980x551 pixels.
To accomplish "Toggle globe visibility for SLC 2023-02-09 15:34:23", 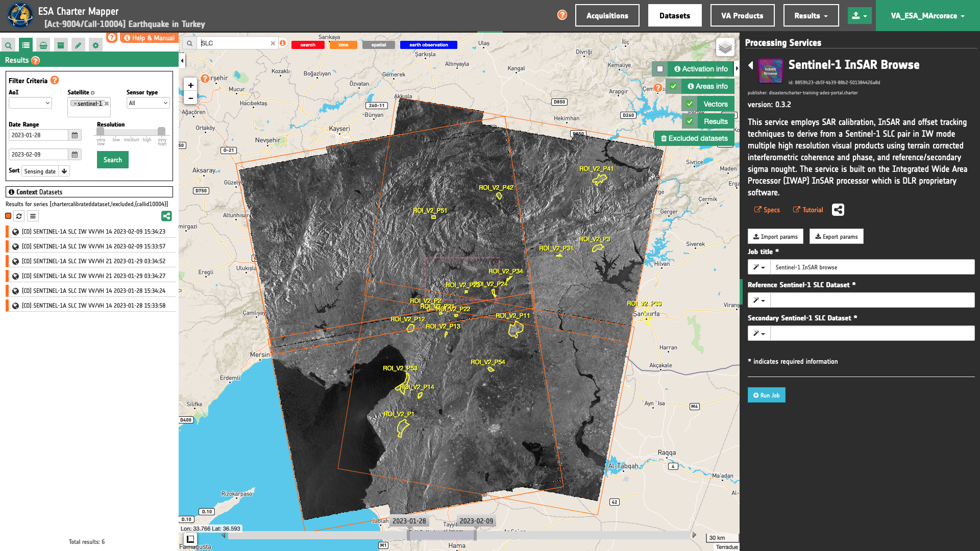I will [15, 232].
